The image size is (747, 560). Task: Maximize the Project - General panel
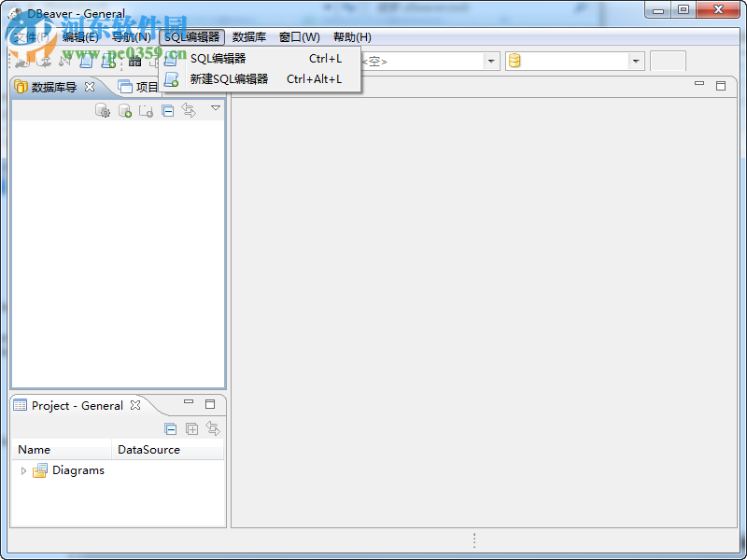click(210, 404)
